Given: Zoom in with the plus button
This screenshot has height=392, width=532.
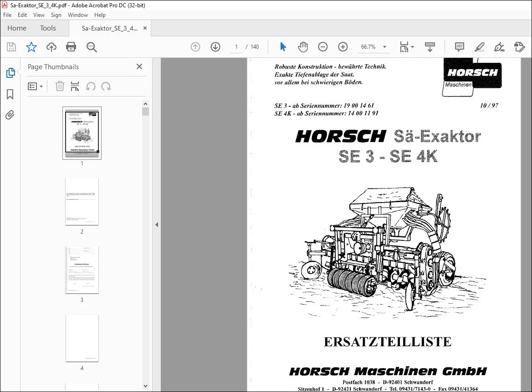Looking at the screenshot, I should pos(343,47).
